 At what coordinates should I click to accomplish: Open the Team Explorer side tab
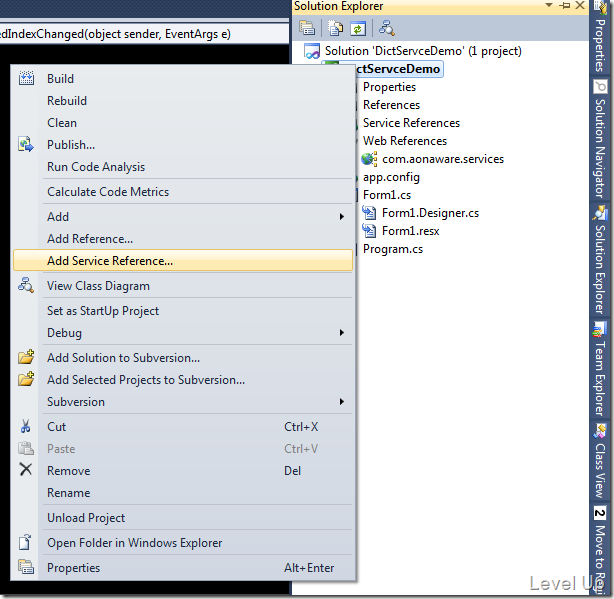600,368
